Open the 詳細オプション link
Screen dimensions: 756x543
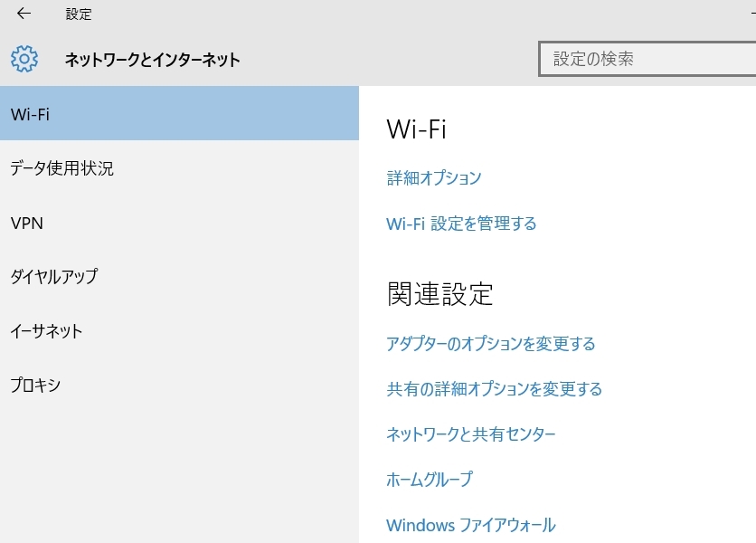(x=434, y=178)
